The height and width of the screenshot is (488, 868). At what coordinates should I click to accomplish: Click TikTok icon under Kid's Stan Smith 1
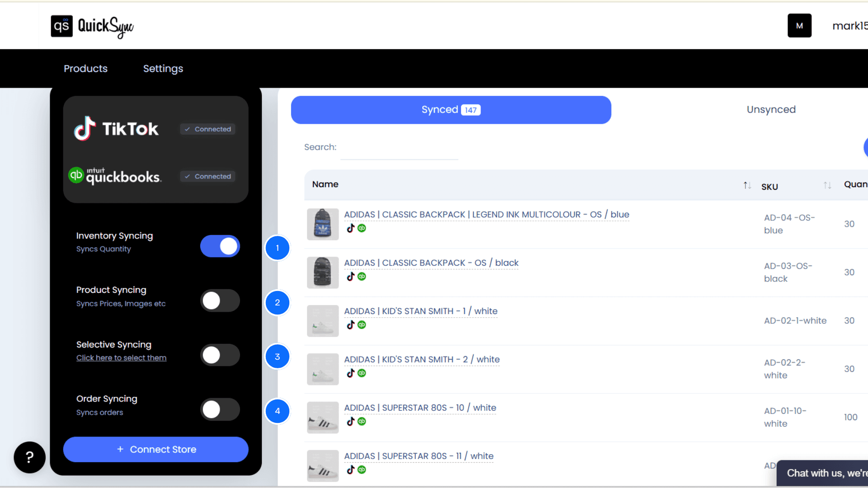(x=351, y=325)
